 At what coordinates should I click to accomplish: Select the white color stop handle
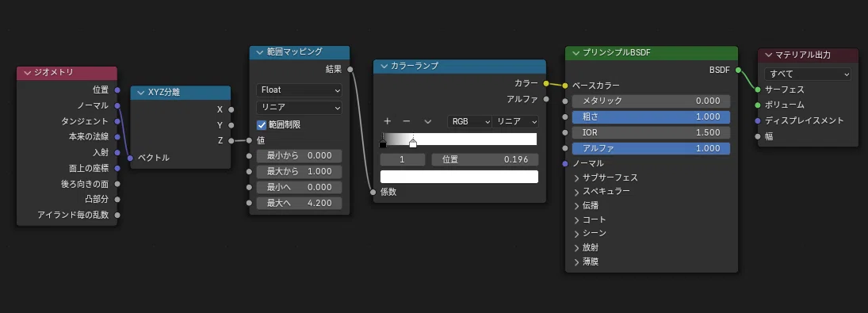pyautogui.click(x=412, y=143)
